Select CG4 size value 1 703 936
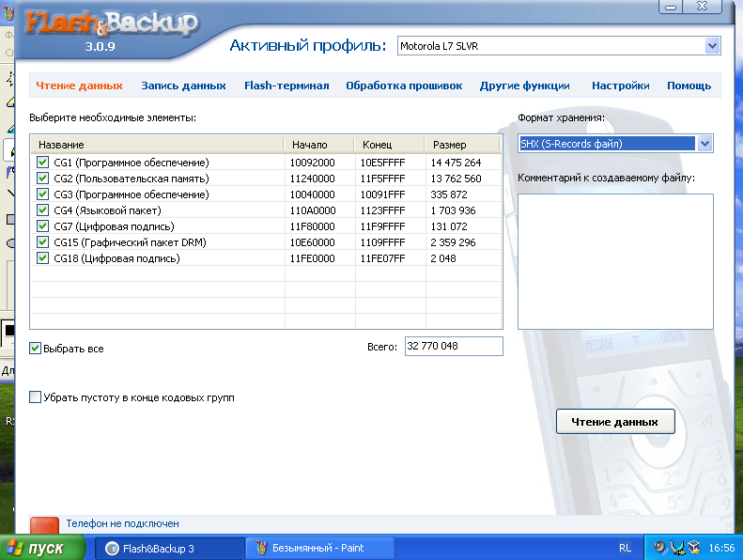The width and height of the screenshot is (743, 560). point(453,210)
